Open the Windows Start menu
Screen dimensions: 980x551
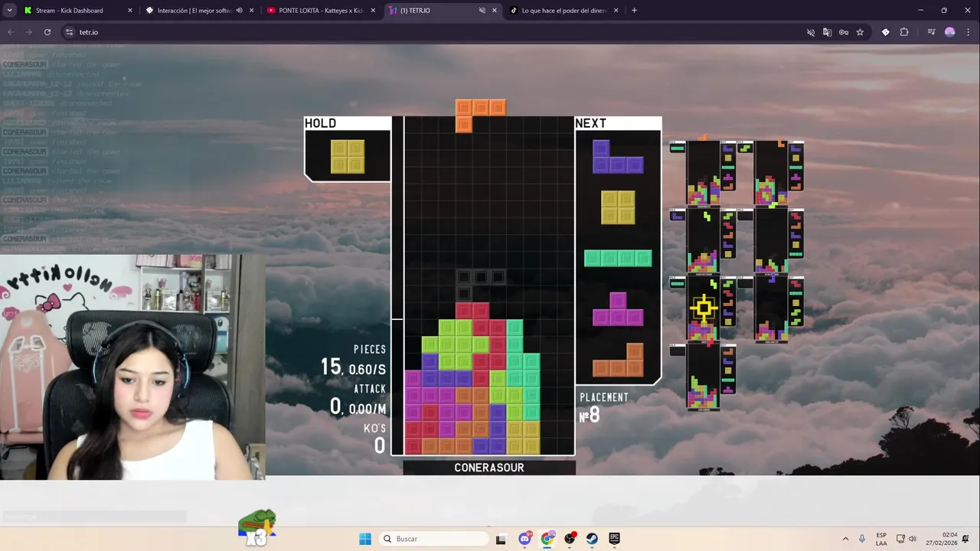(x=365, y=539)
